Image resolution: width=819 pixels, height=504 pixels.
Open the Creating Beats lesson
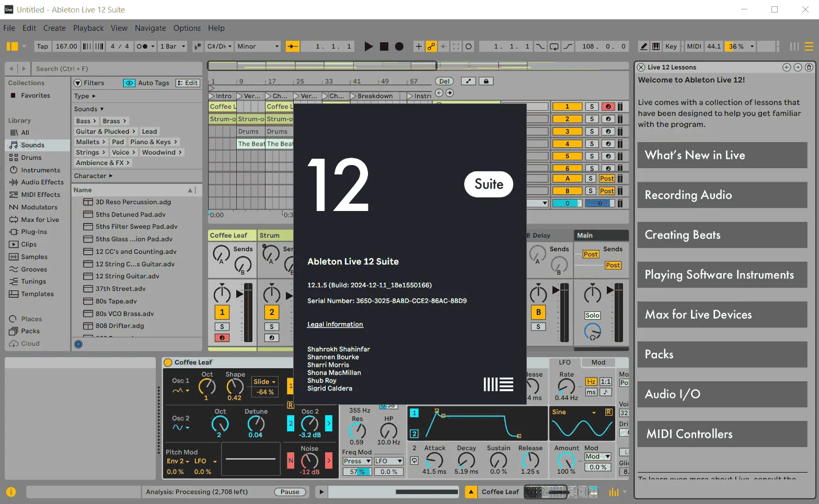point(722,235)
